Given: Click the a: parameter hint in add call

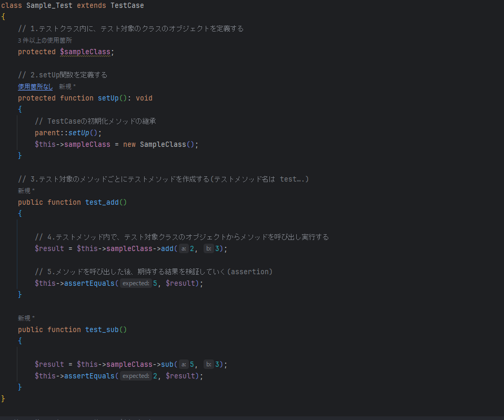Looking at the screenshot, I should pos(183,248).
